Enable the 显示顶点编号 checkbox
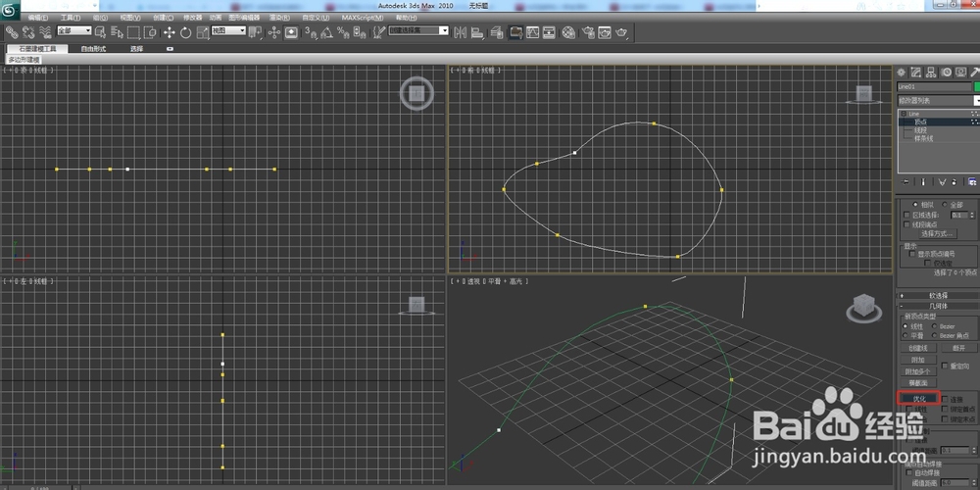Viewport: 980px width, 490px height. tap(912, 254)
